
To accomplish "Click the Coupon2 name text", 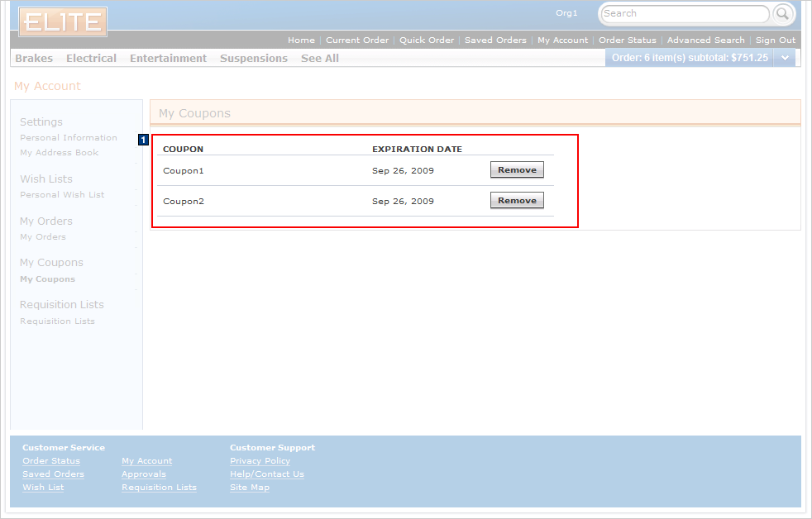I will [184, 202].
